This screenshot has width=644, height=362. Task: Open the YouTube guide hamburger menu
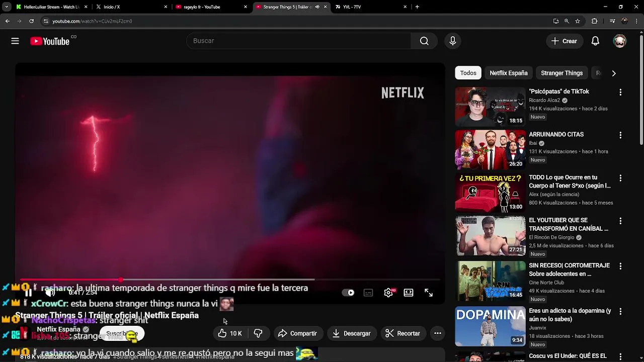tap(15, 41)
